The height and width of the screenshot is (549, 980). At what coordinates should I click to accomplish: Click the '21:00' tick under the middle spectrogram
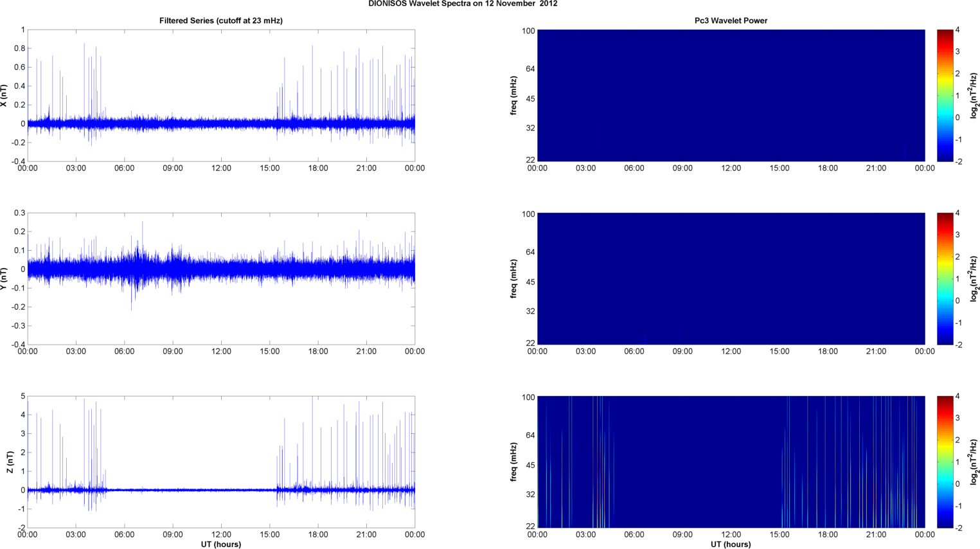877,352
